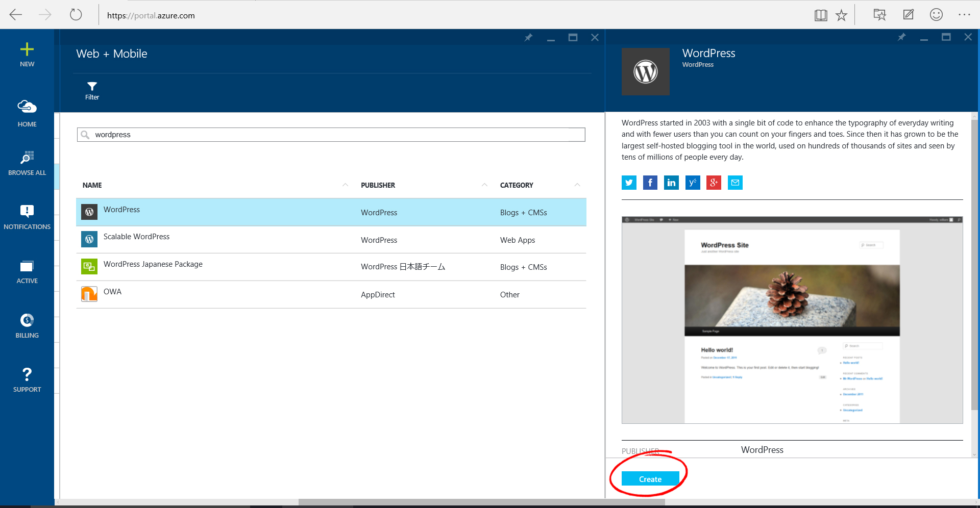Click the wordpress search field

(331, 135)
